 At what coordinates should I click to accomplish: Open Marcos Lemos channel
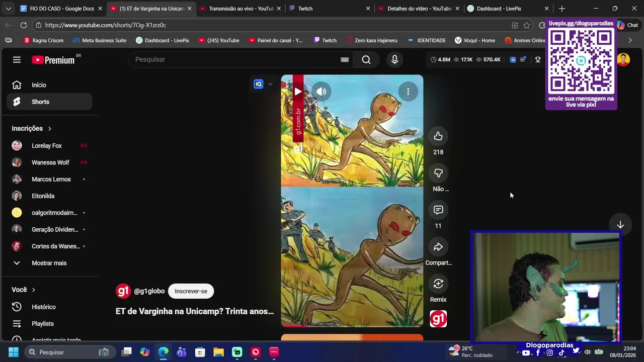pos(49,179)
